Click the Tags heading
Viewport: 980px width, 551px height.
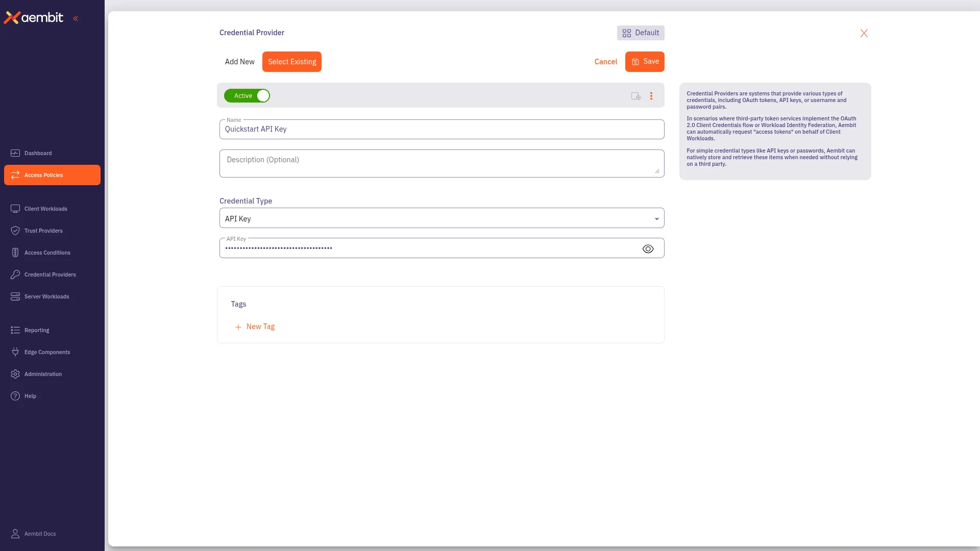coord(238,304)
